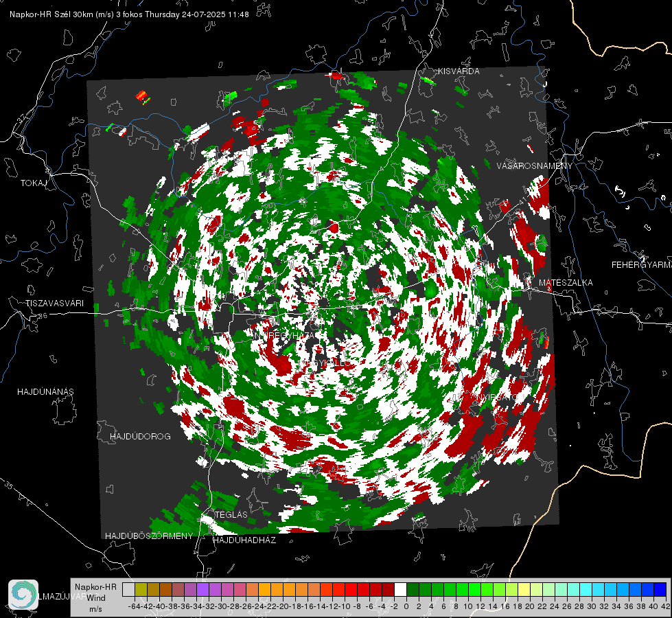Click the HAJDÚNÁNÁS town label
The image size is (672, 618).
(x=45, y=392)
